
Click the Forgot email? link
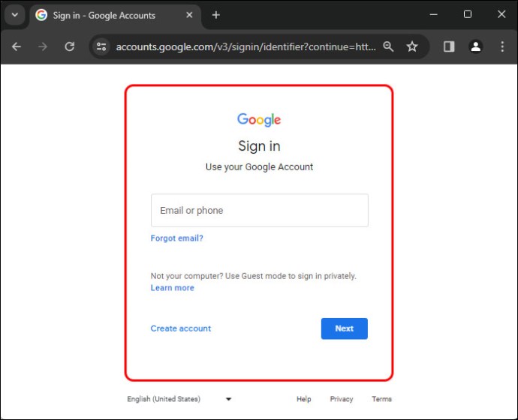(x=176, y=238)
